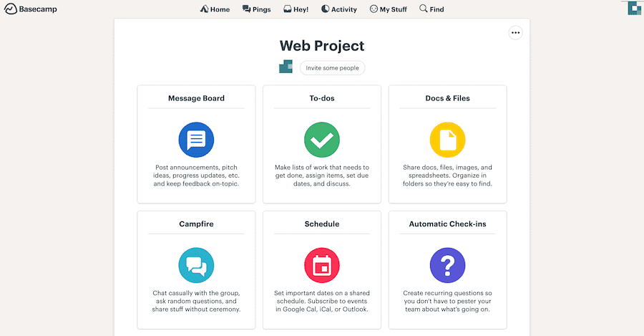
Task: Open the yellow Docs & Files icon
Action: click(x=447, y=140)
